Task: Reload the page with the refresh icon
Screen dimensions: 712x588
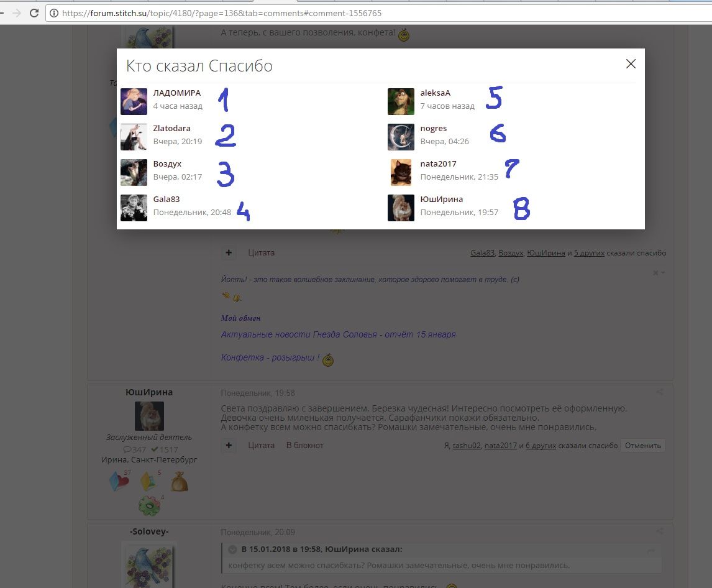Action: pyautogui.click(x=34, y=12)
